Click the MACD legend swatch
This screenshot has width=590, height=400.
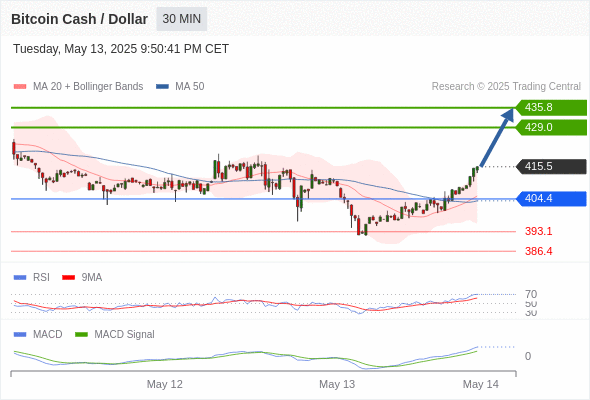[x=20, y=335]
